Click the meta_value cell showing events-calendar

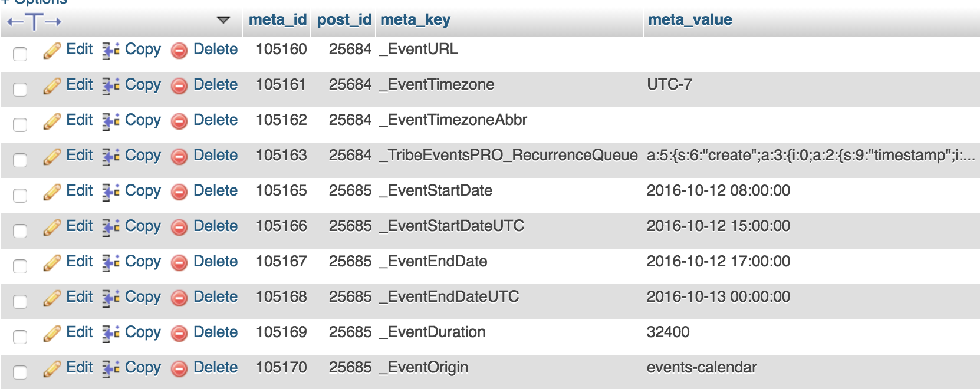point(701,367)
